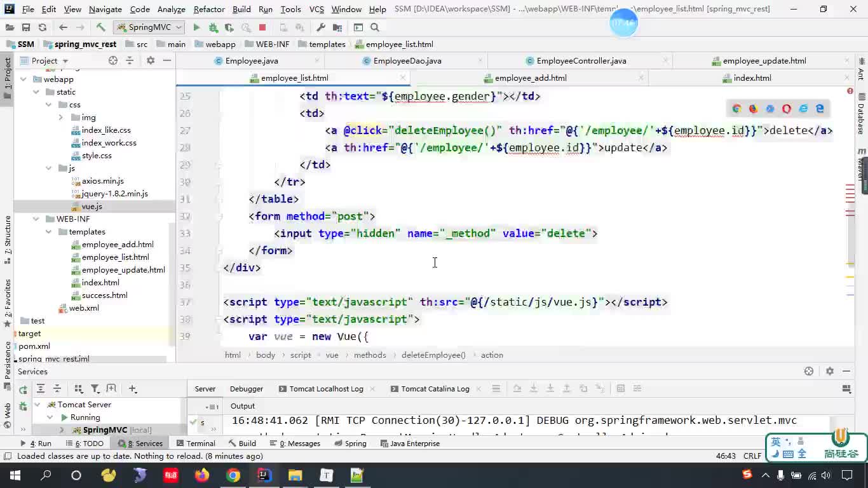Locate opened file with Project panel target icon
Screen dimensions: 868x488
(x=113, y=60)
